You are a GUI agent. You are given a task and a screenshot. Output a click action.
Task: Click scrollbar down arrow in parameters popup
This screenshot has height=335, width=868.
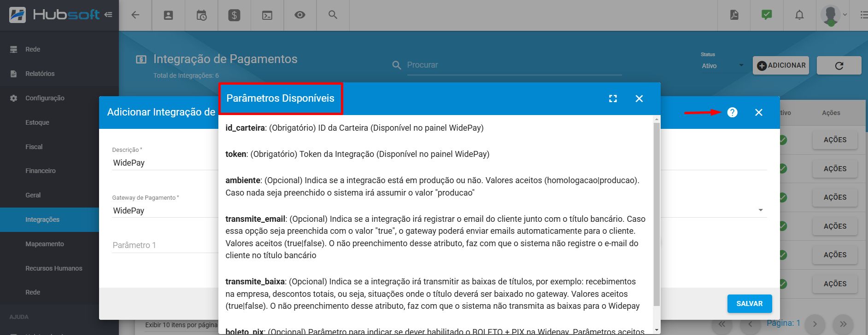pyautogui.click(x=657, y=330)
